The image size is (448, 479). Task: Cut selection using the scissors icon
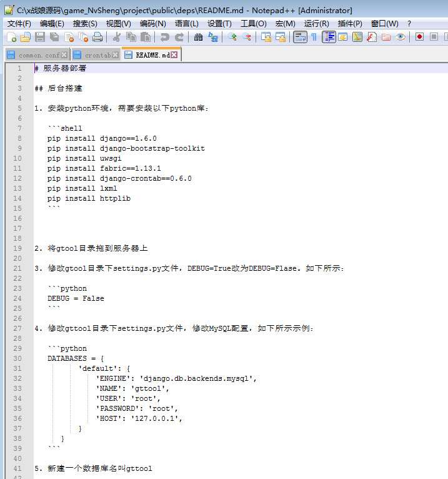click(116, 38)
